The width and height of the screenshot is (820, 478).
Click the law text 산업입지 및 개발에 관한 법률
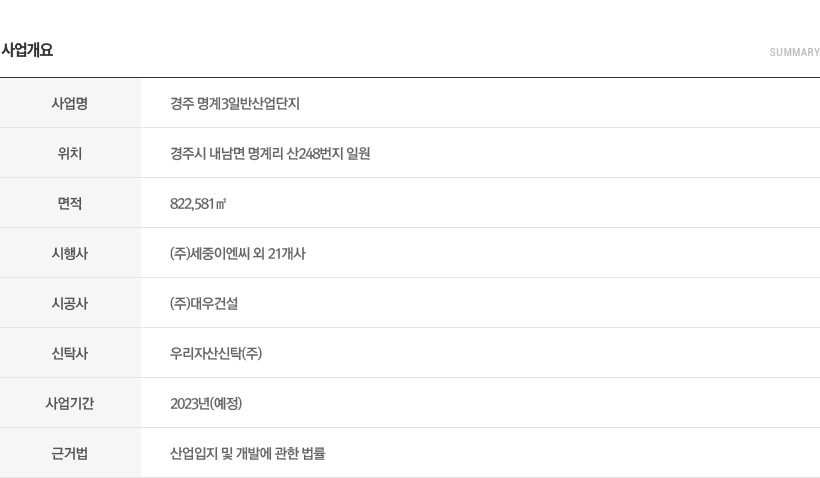pos(247,453)
